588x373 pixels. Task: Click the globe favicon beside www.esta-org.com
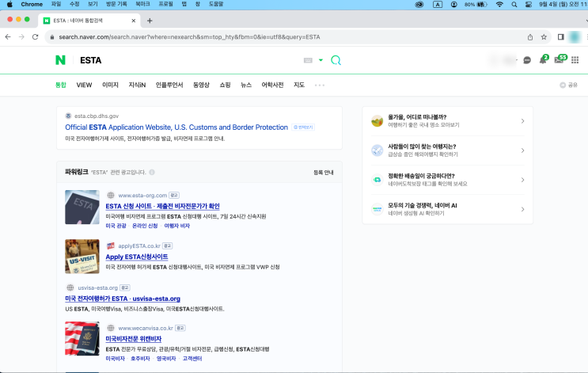[x=111, y=195]
